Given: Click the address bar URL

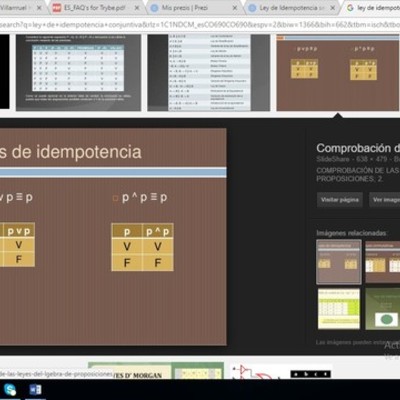Looking at the screenshot, I should pos(200,24).
